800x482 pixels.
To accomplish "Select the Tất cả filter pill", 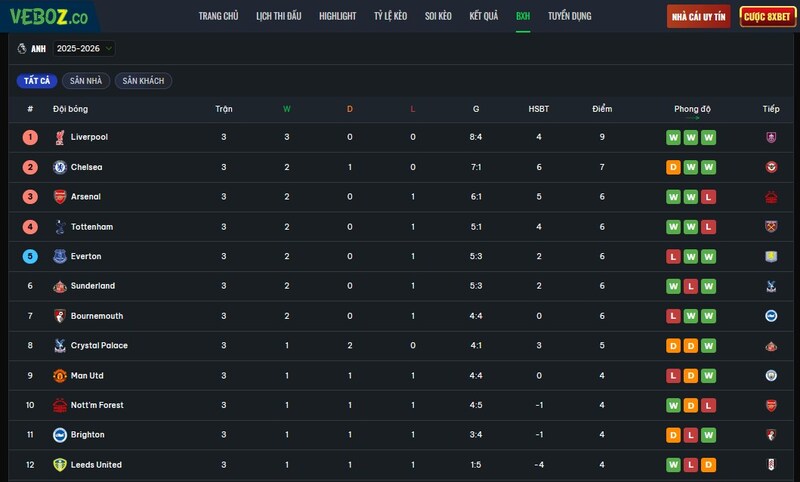I will coord(37,81).
